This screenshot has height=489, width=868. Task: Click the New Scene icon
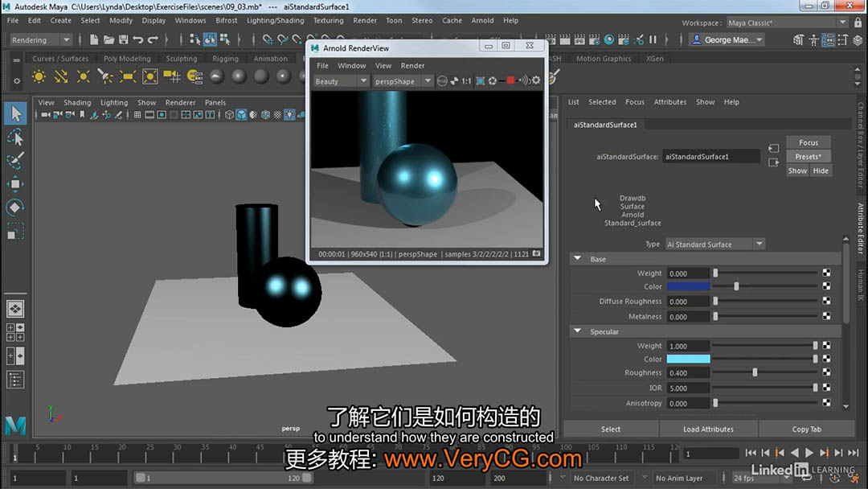93,40
